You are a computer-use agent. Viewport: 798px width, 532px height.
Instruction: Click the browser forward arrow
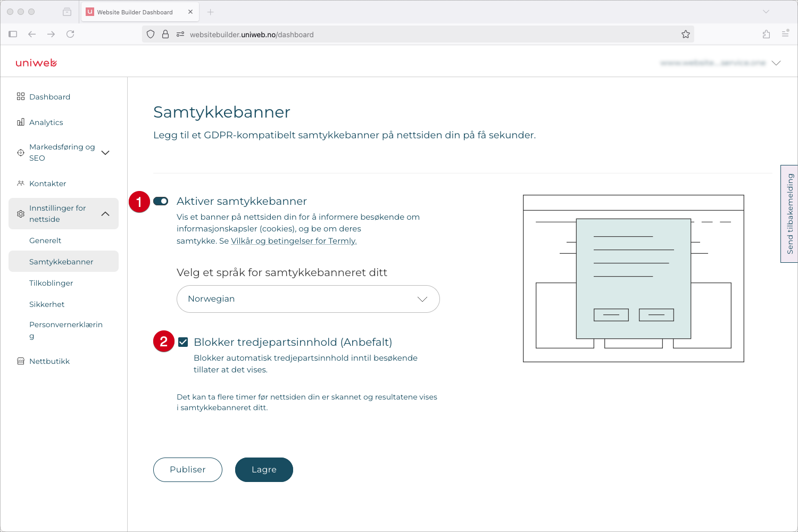click(51, 34)
